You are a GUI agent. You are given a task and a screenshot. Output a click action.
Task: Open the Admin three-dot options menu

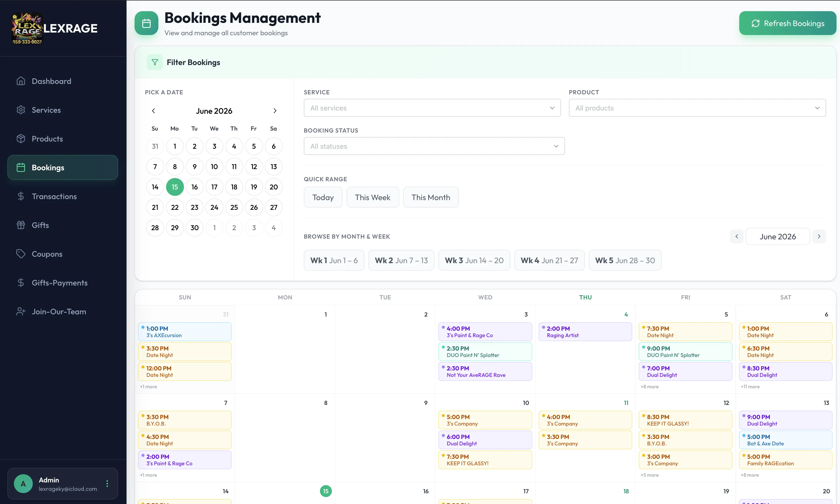(x=107, y=484)
